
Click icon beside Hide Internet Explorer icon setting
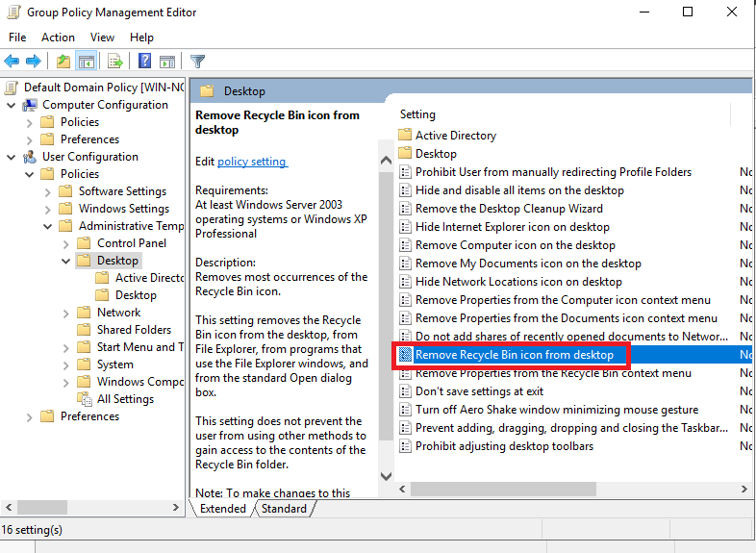pyautogui.click(x=406, y=227)
